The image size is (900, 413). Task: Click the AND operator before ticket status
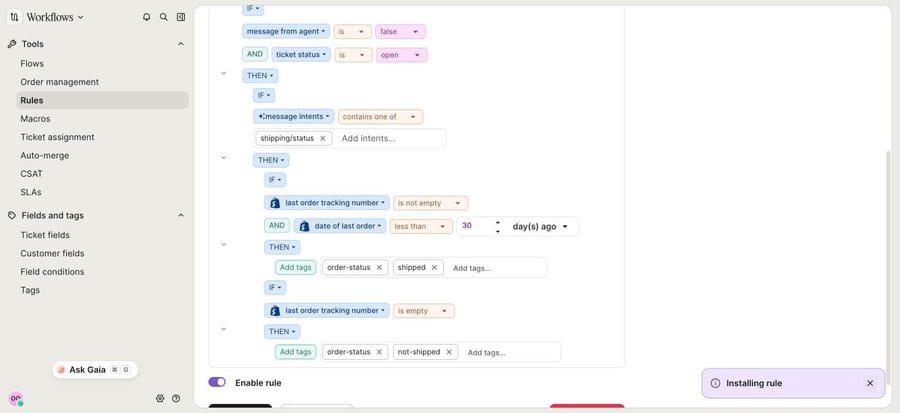[x=254, y=54]
